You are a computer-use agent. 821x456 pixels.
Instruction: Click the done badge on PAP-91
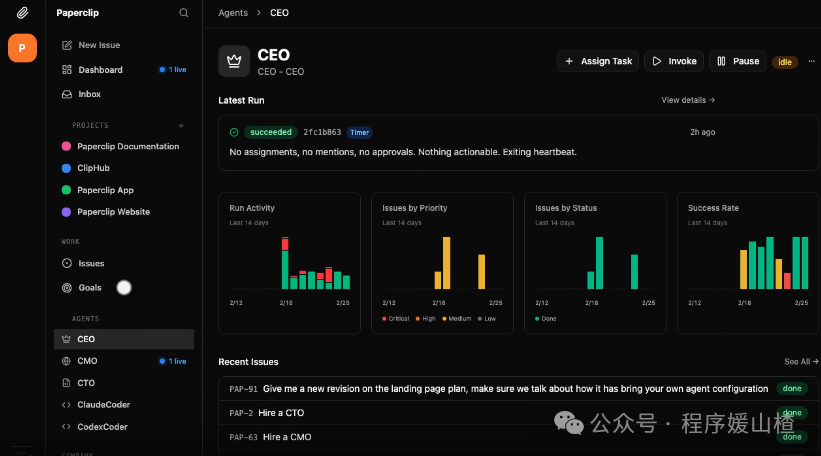click(x=792, y=388)
